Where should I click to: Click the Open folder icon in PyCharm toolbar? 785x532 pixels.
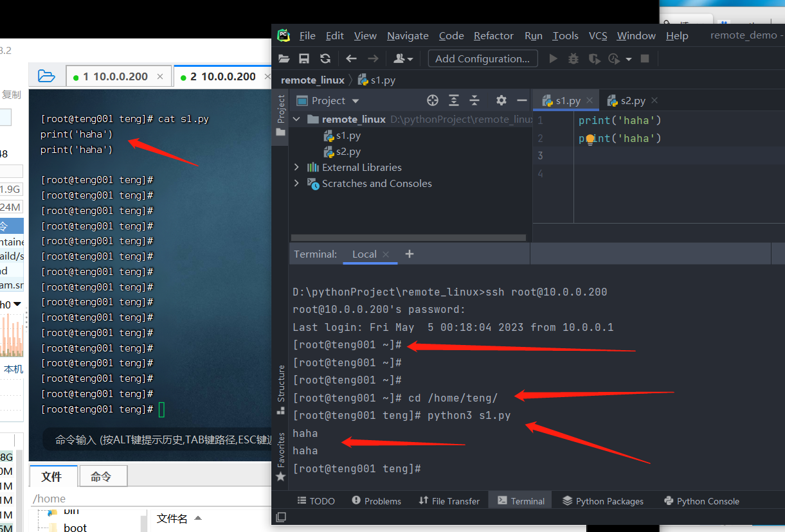click(284, 58)
